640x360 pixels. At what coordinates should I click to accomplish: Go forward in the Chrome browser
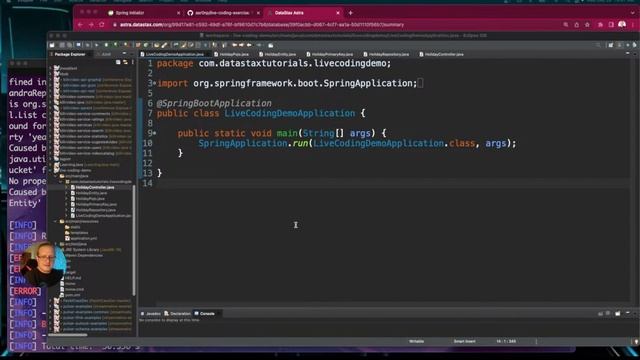click(x=91, y=25)
